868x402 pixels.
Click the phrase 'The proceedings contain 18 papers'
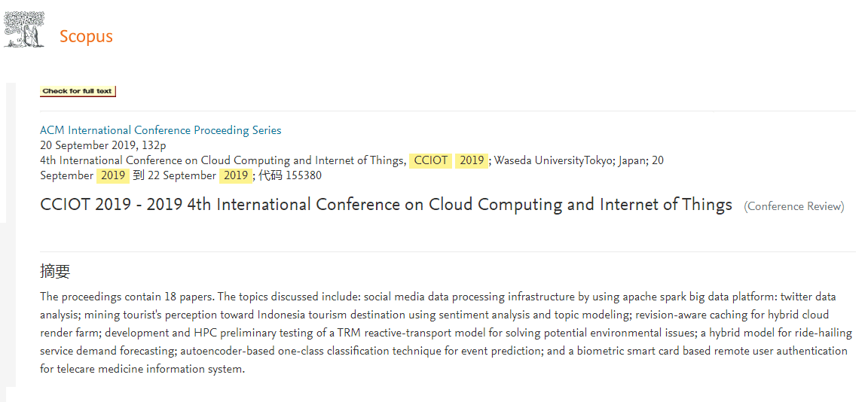tap(127, 297)
